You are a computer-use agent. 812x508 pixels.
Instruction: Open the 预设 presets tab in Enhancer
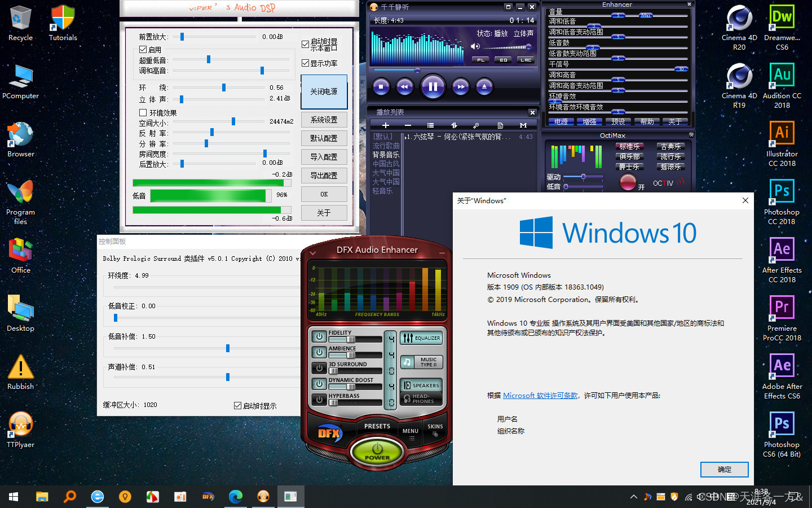pos(619,121)
